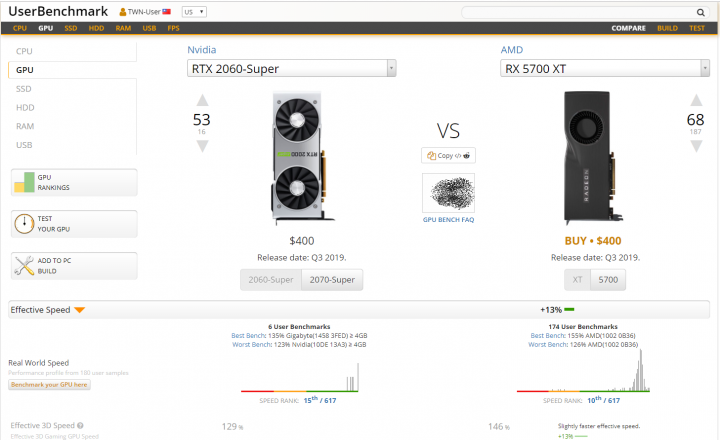The width and height of the screenshot is (720, 440).
Task: Click speed rank 15th / 617 link
Action: (x=320, y=400)
